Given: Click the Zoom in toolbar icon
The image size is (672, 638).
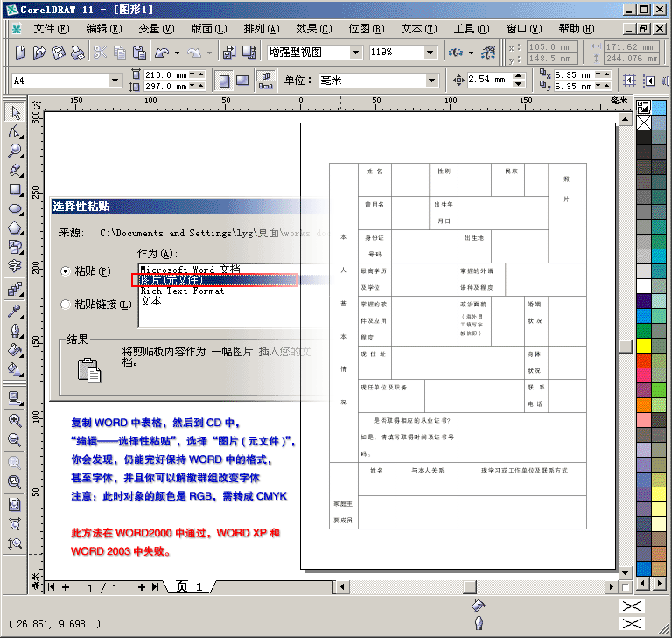Looking at the screenshot, I should click(x=15, y=420).
